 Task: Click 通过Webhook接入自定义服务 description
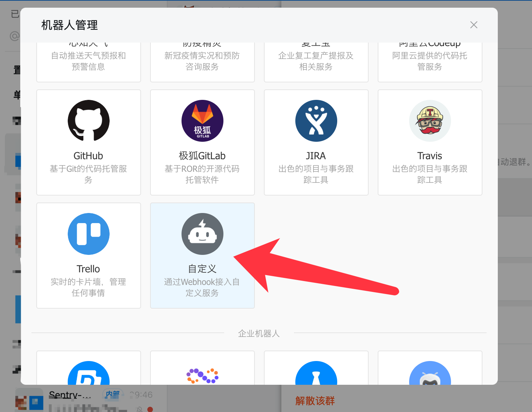pyautogui.click(x=202, y=287)
